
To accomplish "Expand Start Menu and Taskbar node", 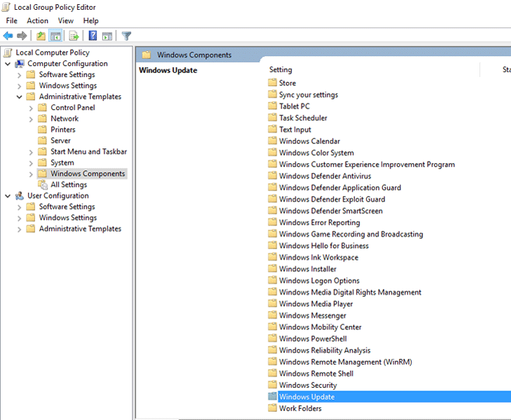I will point(31,152).
